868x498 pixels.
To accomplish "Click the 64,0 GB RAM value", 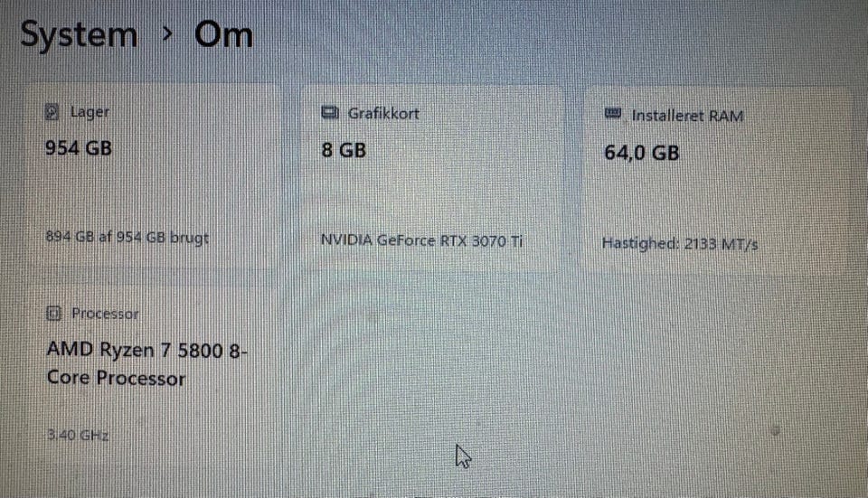I will pyautogui.click(x=642, y=152).
